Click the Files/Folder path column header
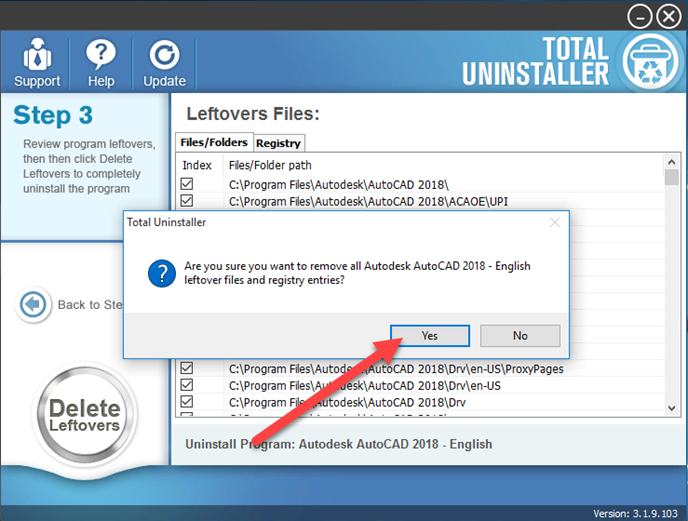The height and width of the screenshot is (521, 688). point(270,165)
